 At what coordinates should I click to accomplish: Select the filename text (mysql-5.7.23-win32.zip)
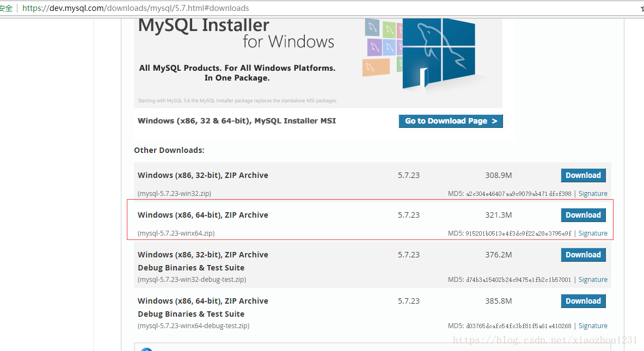click(174, 193)
